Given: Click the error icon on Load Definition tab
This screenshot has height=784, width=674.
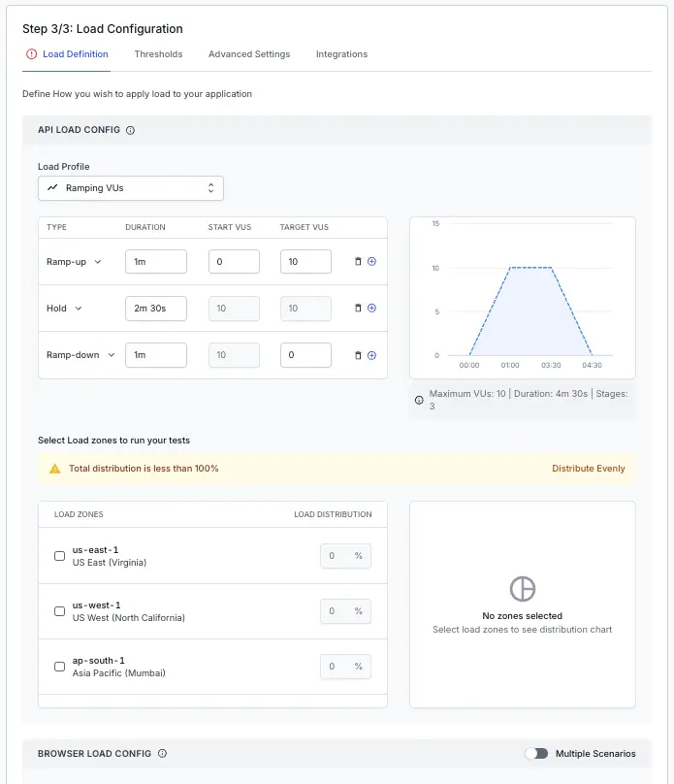Looking at the screenshot, I should click(31, 54).
